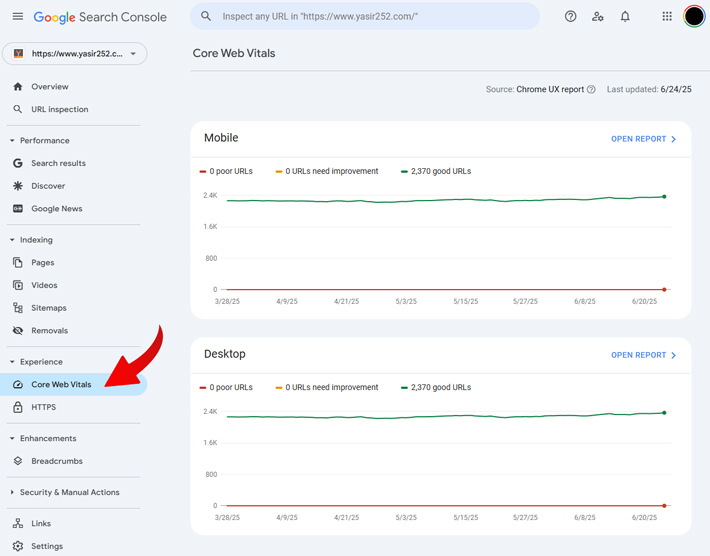Click Mobile red chart endpoint dot

[664, 289]
